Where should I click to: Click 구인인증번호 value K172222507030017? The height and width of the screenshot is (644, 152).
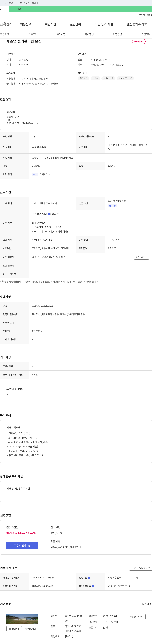tap(119, 586)
